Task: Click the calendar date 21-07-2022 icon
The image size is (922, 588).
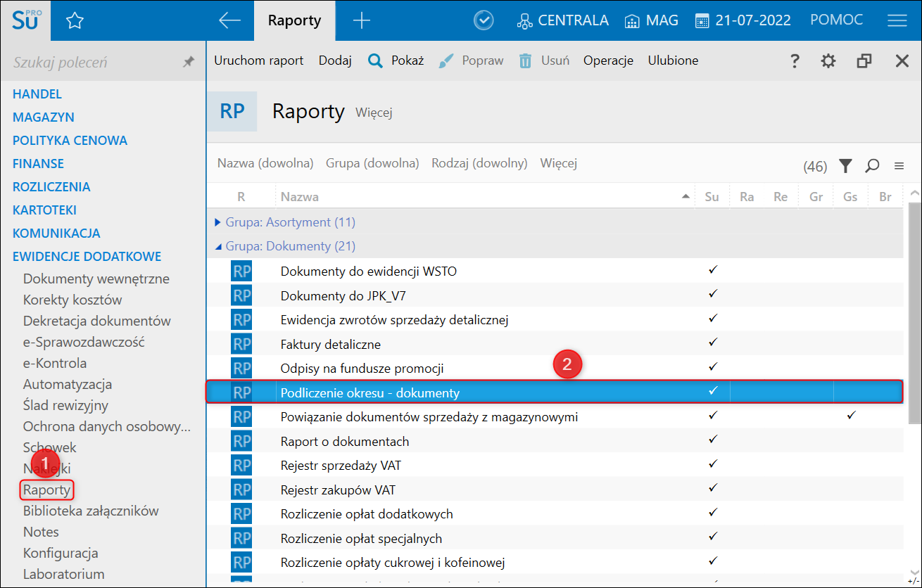Action: (702, 21)
